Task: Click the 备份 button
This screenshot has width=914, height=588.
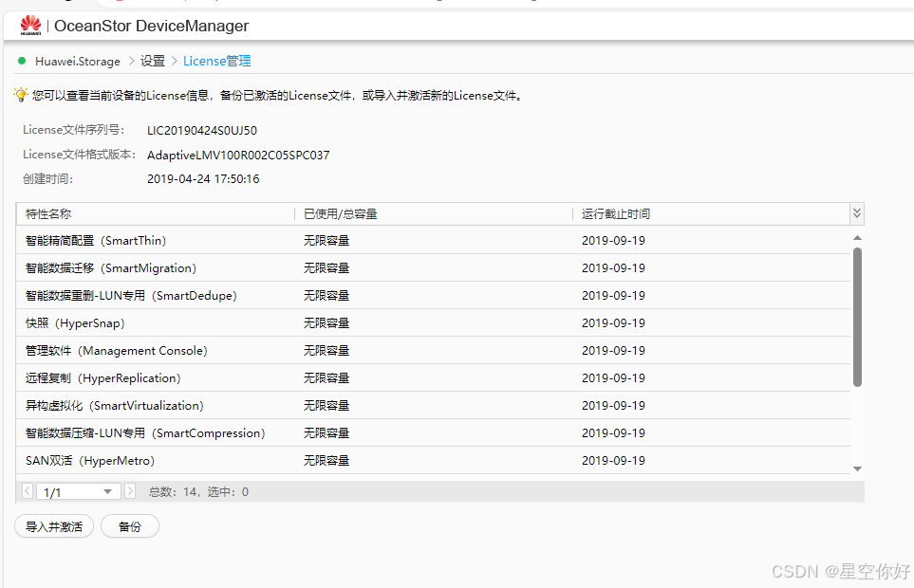Action: (129, 526)
